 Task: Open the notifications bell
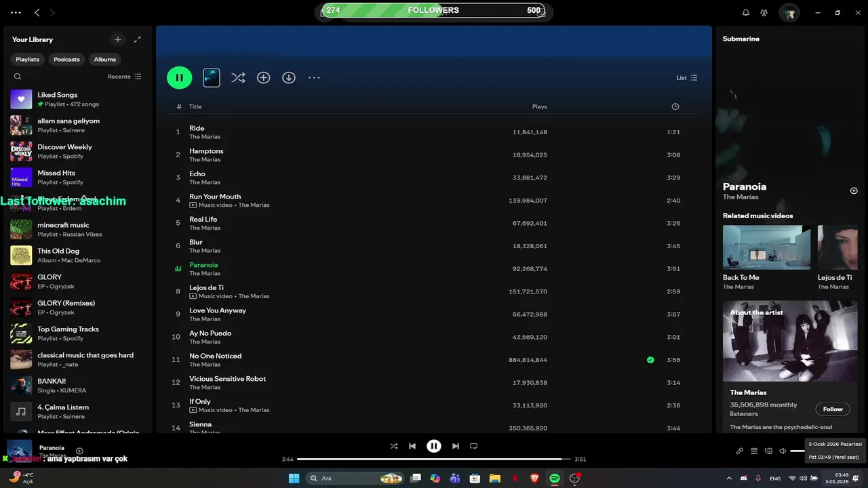coord(746,12)
